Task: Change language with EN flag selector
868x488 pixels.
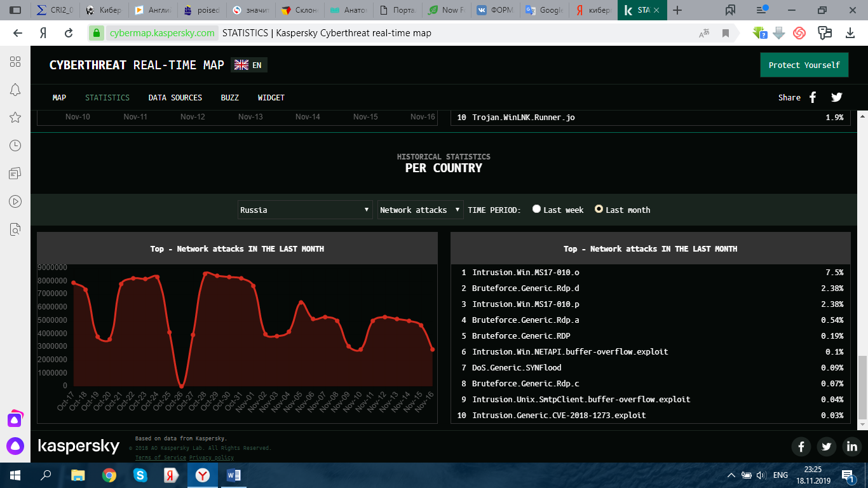Action: 248,65
